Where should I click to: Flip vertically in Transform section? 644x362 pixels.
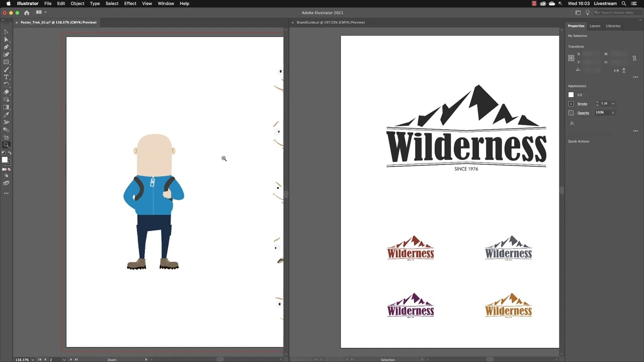(624, 70)
